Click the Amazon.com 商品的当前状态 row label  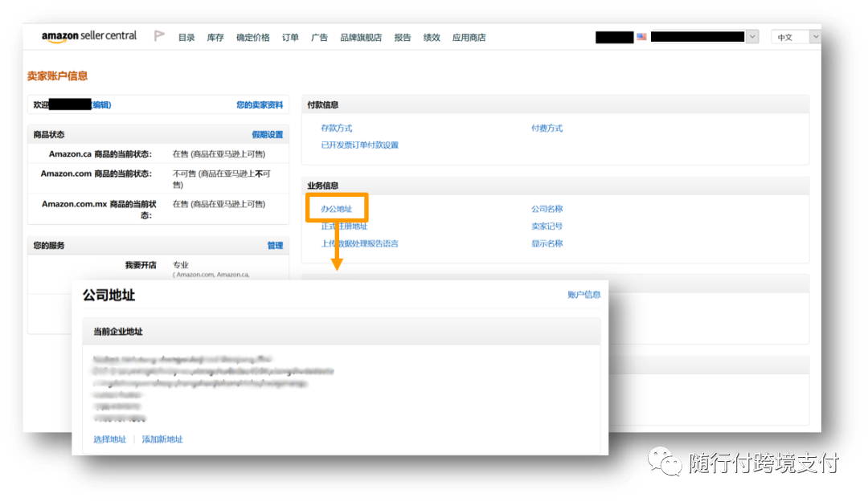(x=96, y=173)
